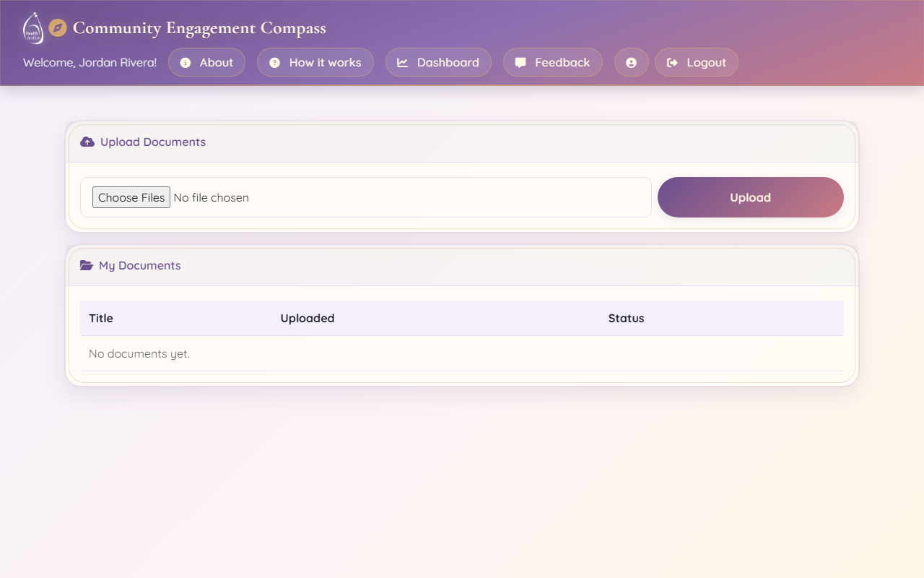The image size is (924, 578).
Task: Go to the Dashboard
Action: coord(438,62)
